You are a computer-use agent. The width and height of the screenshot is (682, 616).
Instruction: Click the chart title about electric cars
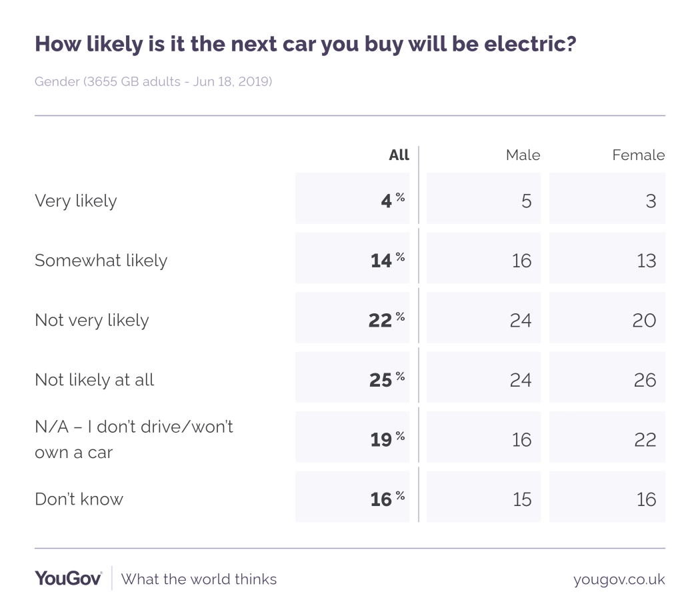tap(305, 44)
